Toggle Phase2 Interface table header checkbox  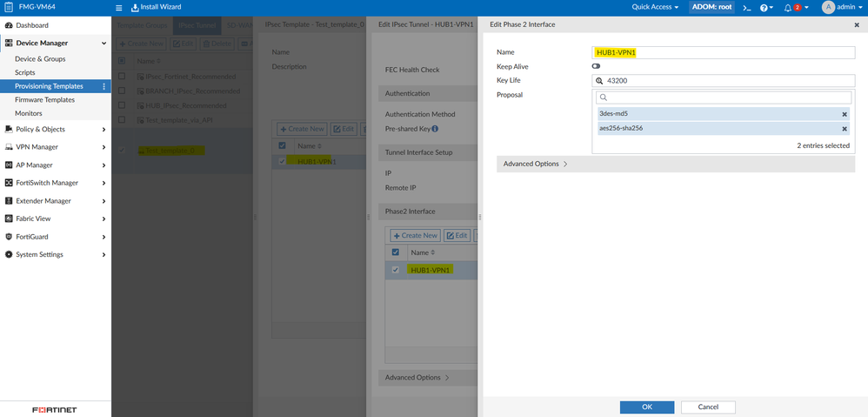(x=395, y=252)
